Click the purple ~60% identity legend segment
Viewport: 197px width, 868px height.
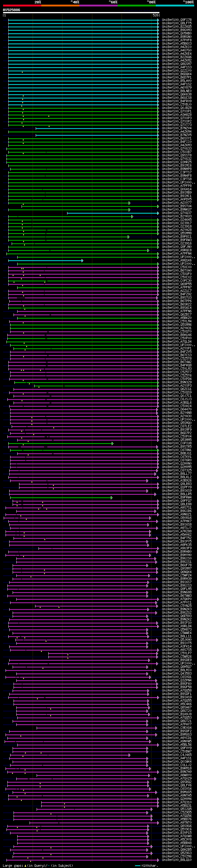[x=98, y=6]
